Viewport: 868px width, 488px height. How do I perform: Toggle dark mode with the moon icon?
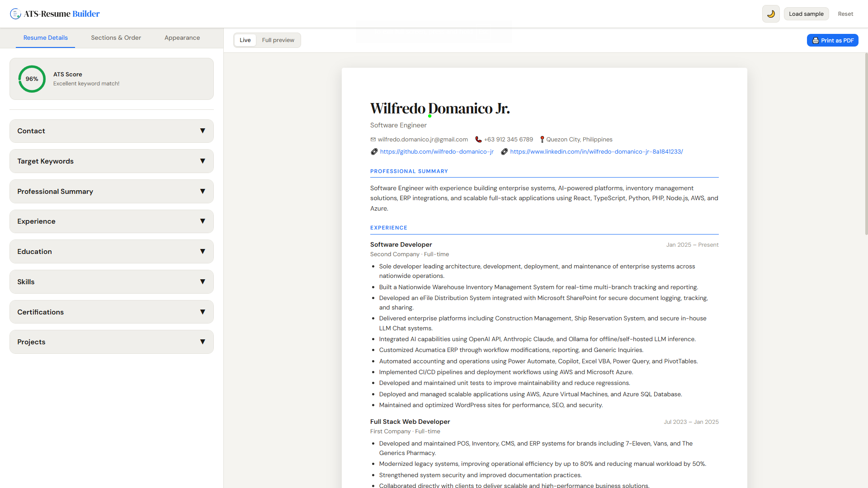tap(771, 14)
